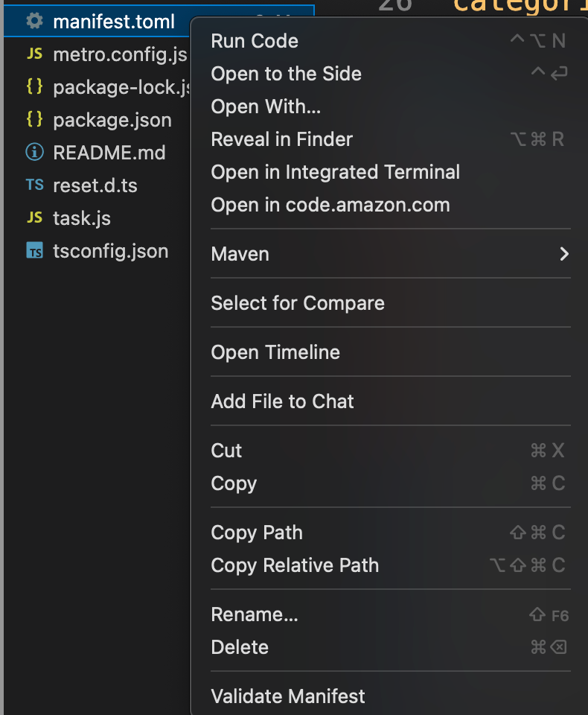Choose Copy Relative Path

pyautogui.click(x=295, y=565)
